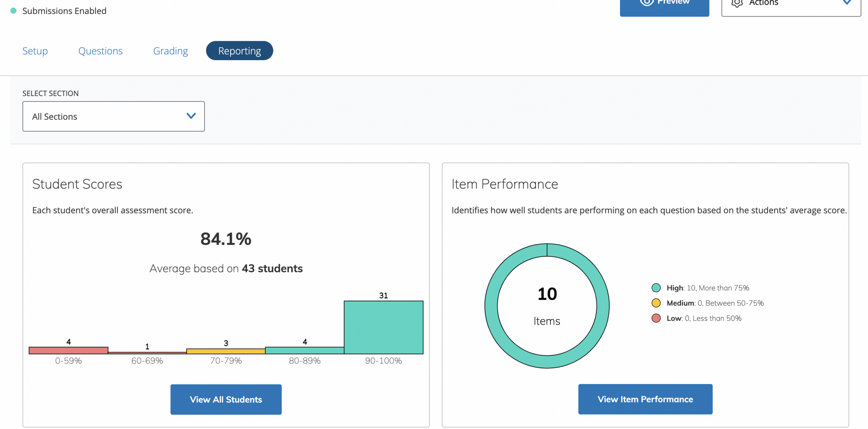Select the 0-59% red score bar
This screenshot has width=868, height=429.
pos(68,351)
